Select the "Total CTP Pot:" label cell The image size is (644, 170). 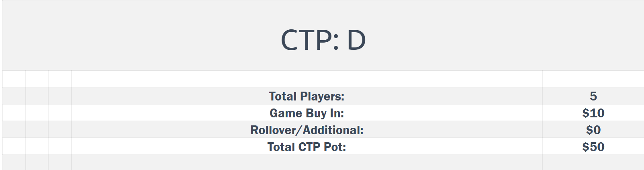pyautogui.click(x=307, y=147)
